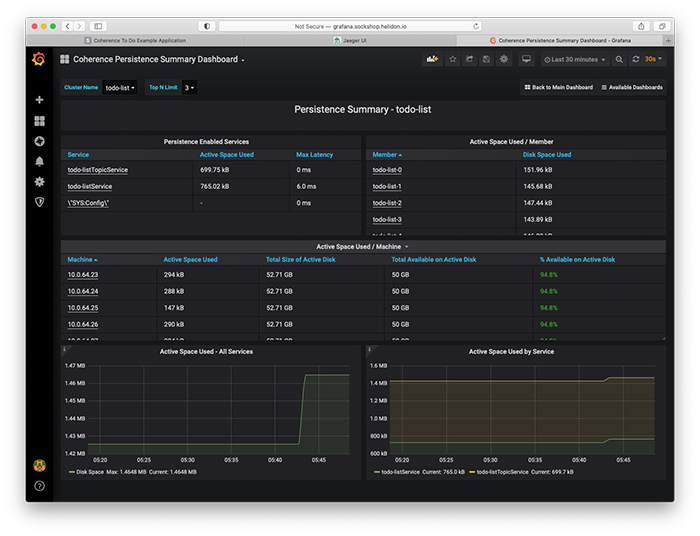700x536 pixels.
Task: Open the Server Admin shield icon
Action: pos(39,202)
